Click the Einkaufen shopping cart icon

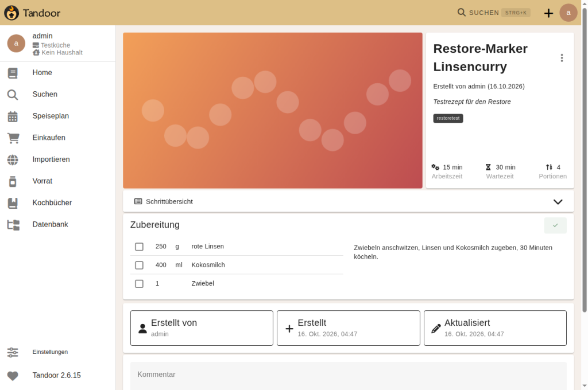pyautogui.click(x=13, y=138)
